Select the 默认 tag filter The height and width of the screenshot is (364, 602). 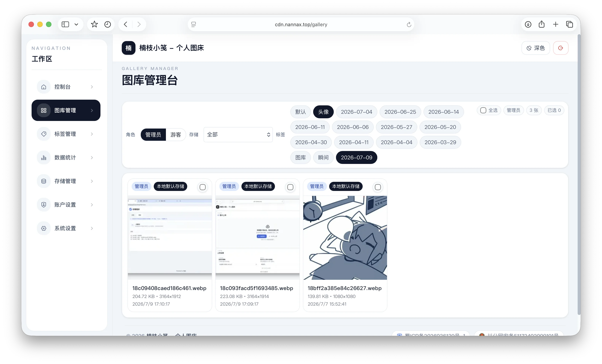(300, 112)
